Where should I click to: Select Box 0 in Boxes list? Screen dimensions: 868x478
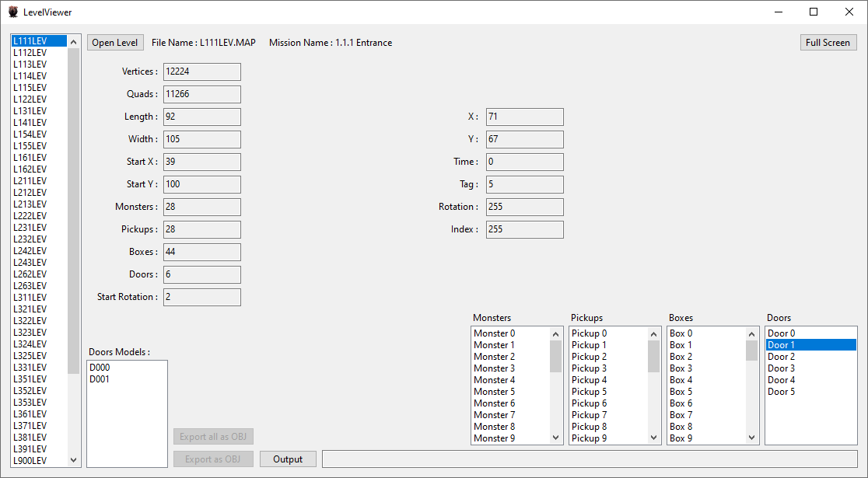706,333
